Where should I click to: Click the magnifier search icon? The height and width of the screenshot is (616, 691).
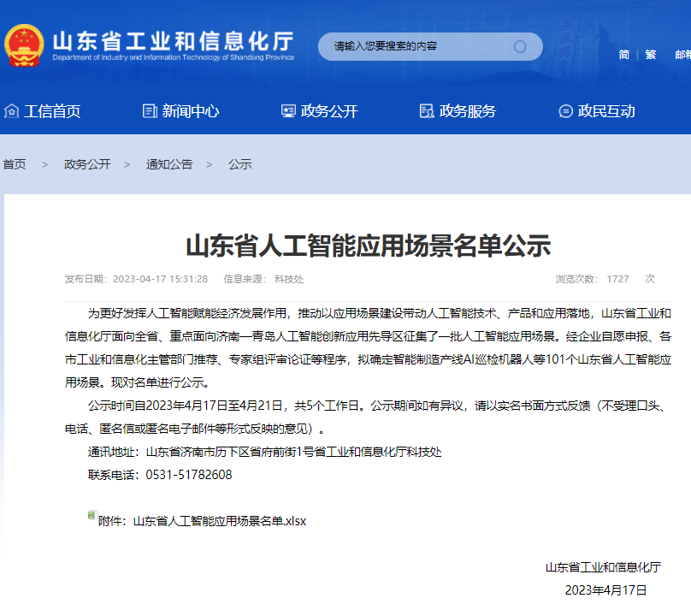point(520,46)
